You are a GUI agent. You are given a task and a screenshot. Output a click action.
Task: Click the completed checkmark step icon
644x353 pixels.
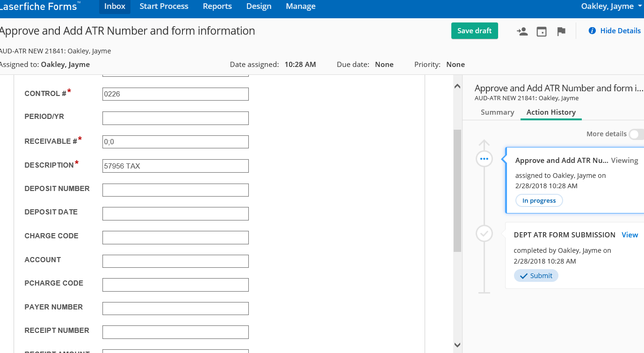click(484, 233)
